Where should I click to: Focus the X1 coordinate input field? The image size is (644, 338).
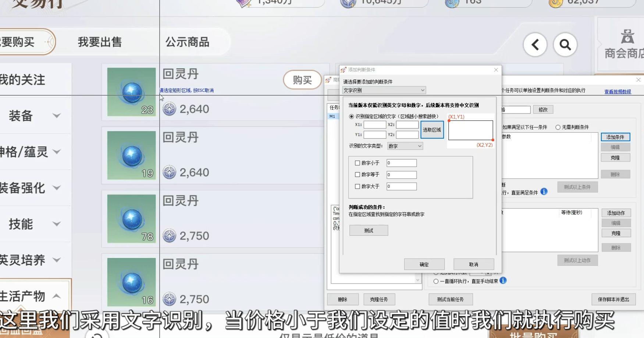click(x=375, y=125)
